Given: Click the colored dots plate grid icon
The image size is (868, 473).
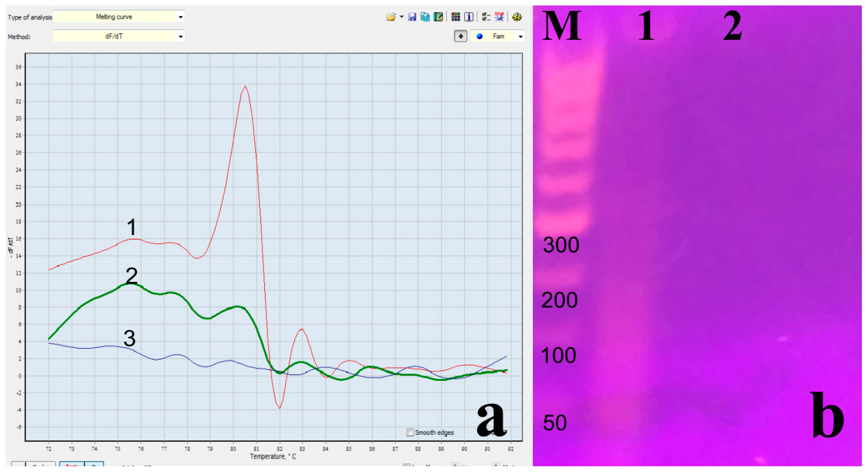Looking at the screenshot, I should tap(456, 17).
